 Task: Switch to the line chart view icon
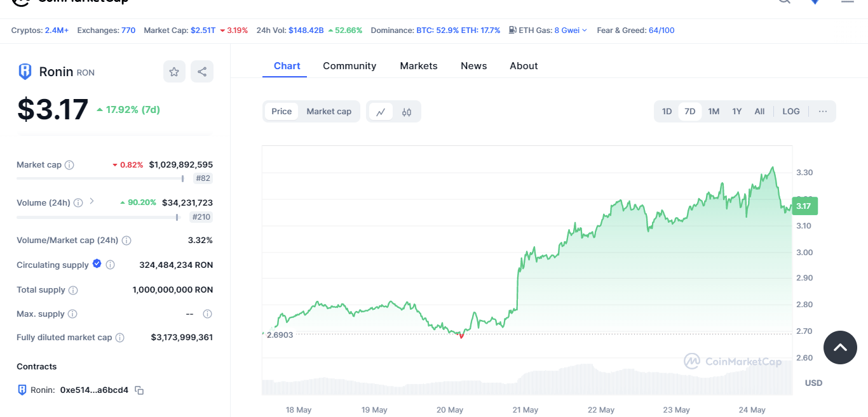381,112
